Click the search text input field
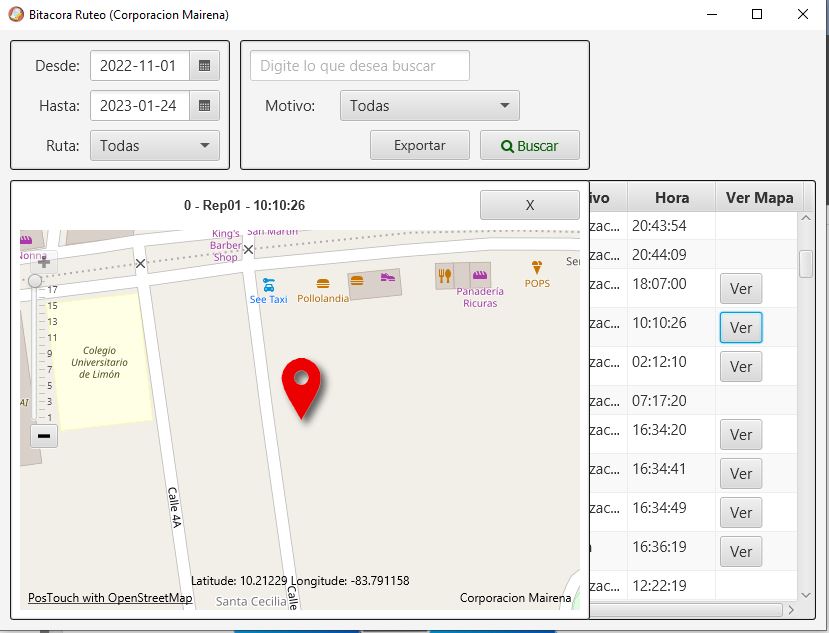This screenshot has width=829, height=633. (x=359, y=66)
